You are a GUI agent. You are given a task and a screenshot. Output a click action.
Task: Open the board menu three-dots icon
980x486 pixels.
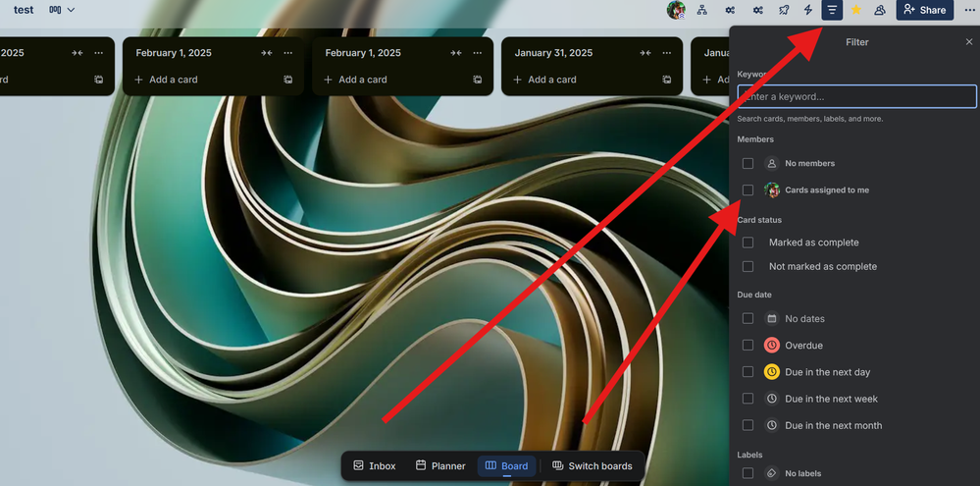tap(969, 10)
